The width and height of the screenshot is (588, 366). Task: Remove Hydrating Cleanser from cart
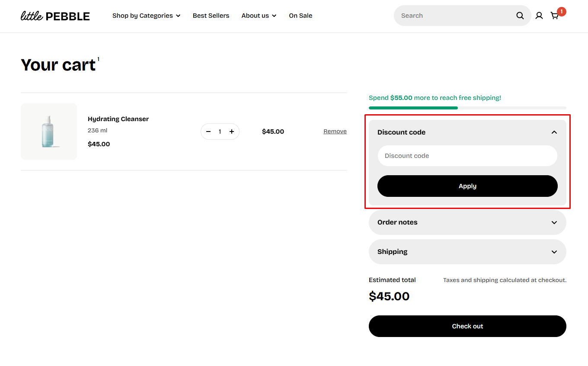[x=335, y=132]
